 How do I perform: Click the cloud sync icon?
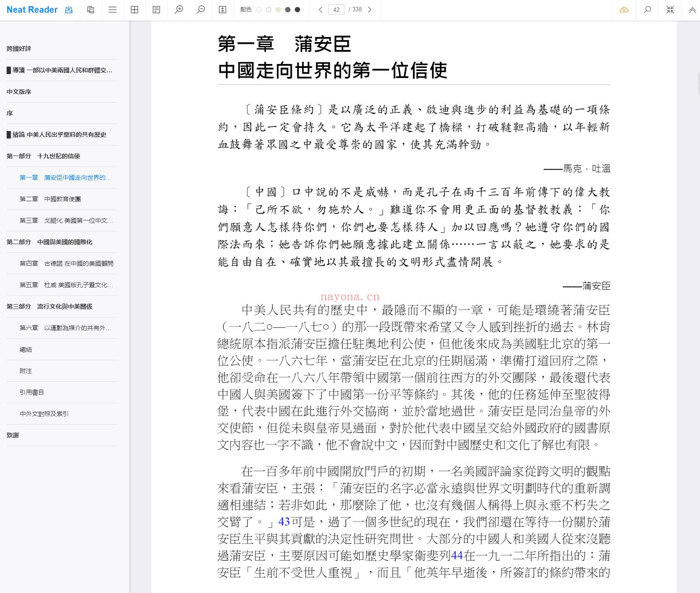pyautogui.click(x=624, y=10)
